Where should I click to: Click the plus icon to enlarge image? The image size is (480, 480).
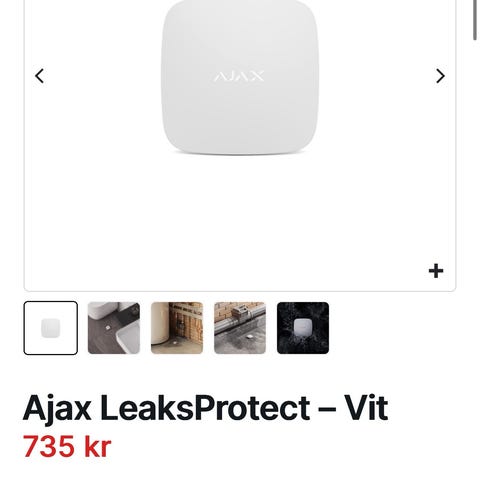[x=436, y=271]
